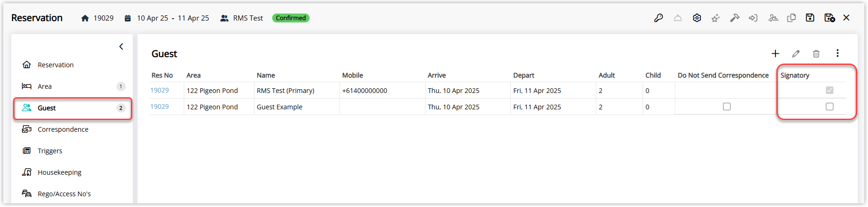Select Housekeeping in the sidebar
Viewport: 868px width, 207px height.
(x=59, y=172)
